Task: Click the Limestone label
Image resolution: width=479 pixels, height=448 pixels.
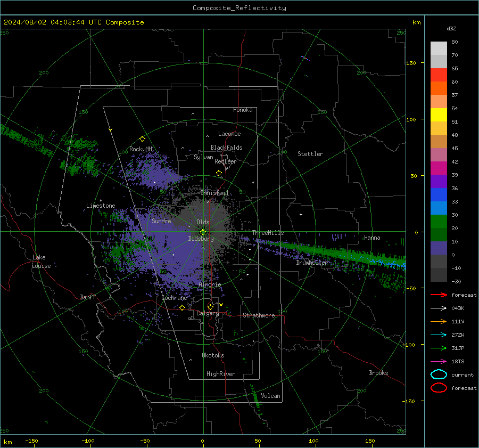Action: (x=101, y=206)
